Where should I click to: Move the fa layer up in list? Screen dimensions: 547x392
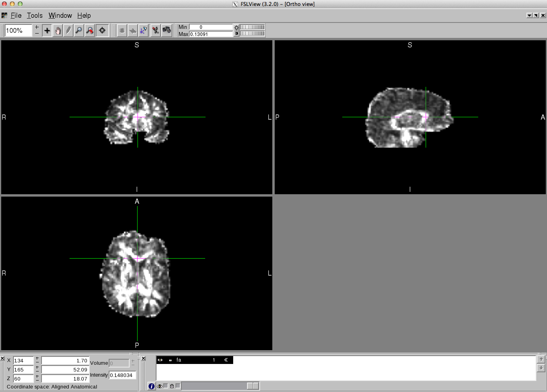coord(541,359)
